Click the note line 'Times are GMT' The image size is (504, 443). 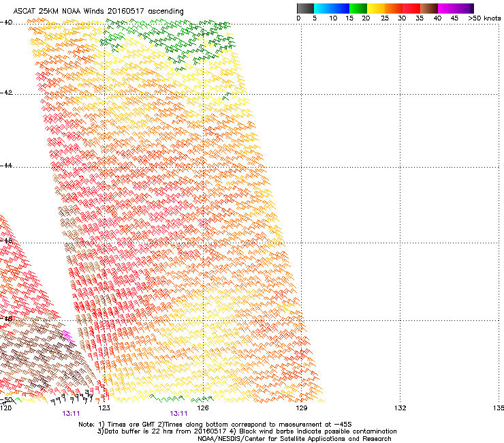130,425
